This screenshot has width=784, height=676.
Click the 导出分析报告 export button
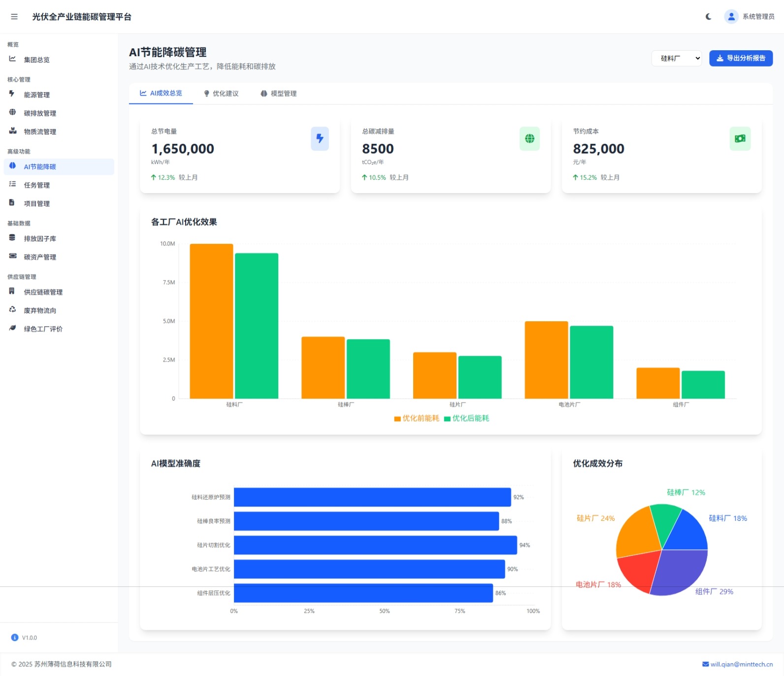(741, 58)
